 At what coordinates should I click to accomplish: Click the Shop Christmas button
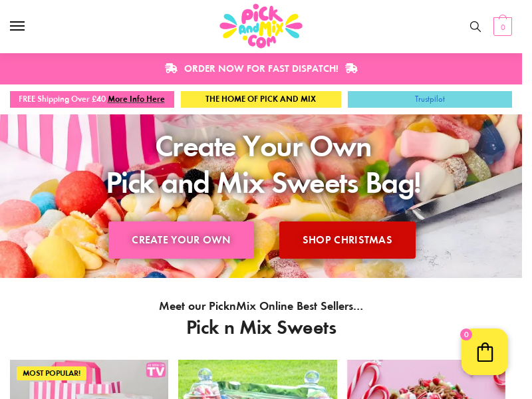tap(347, 240)
